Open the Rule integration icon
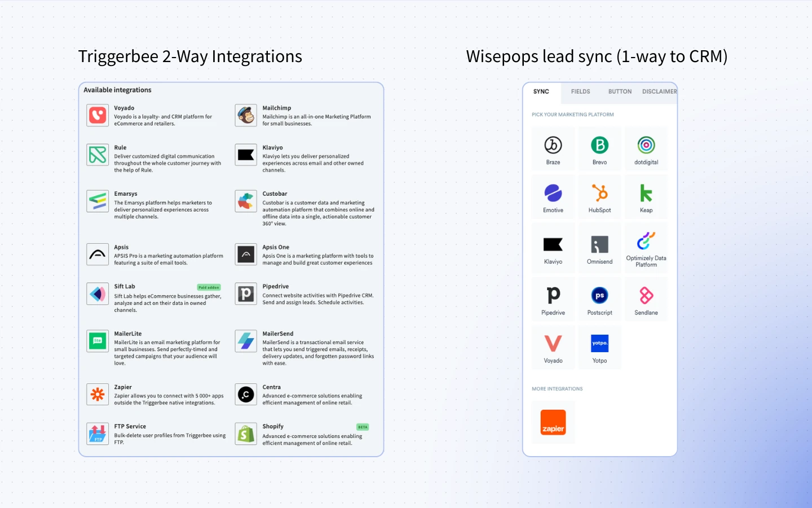 point(98,155)
